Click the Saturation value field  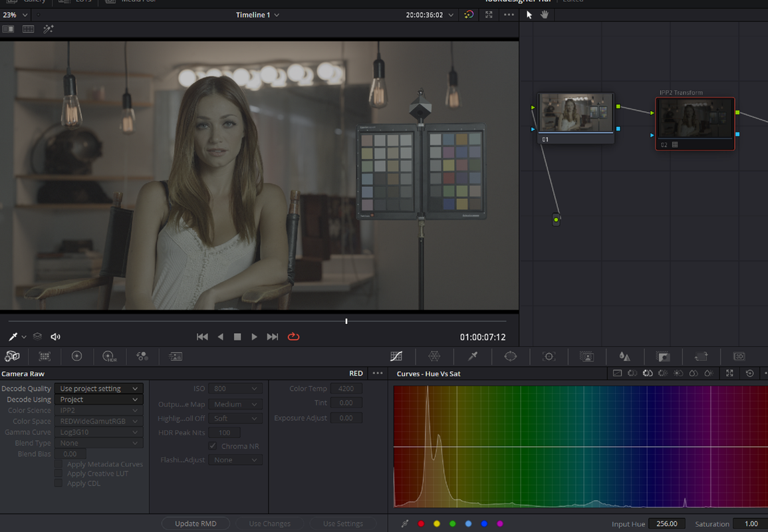coord(750,523)
